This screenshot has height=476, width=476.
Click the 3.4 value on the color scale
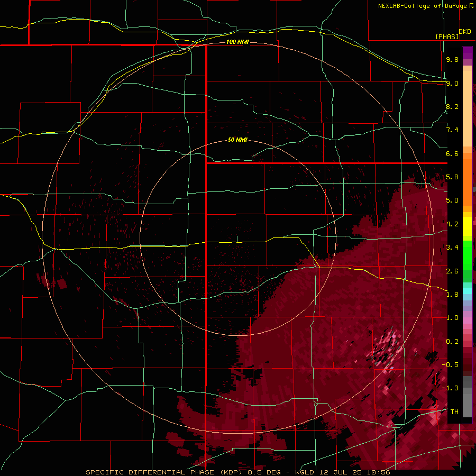click(x=452, y=248)
